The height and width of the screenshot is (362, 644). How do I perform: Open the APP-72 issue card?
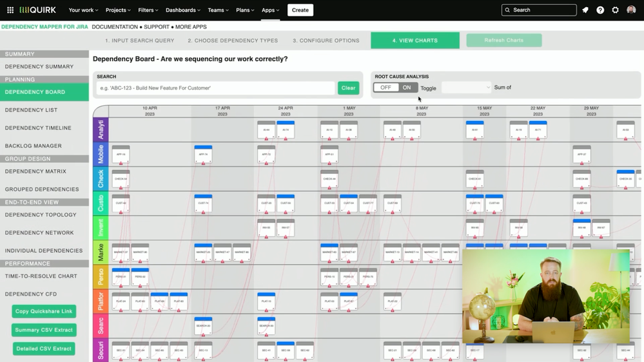[x=266, y=154]
